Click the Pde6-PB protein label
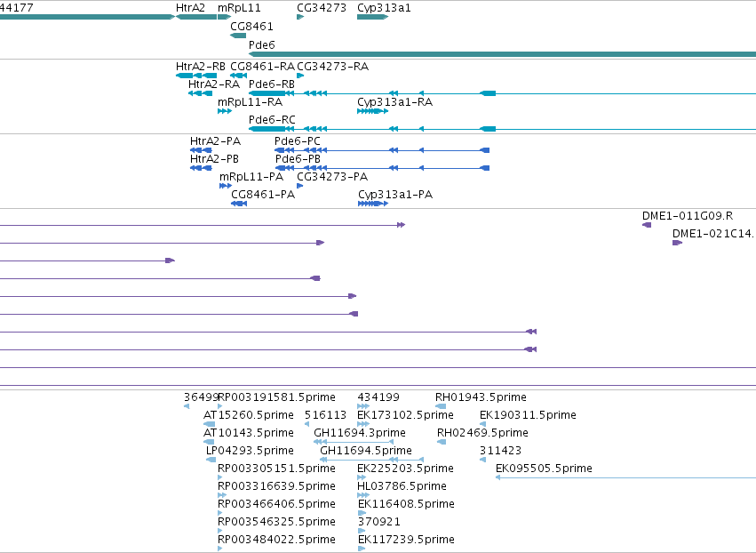Image resolution: width=756 pixels, height=553 pixels. tap(298, 159)
